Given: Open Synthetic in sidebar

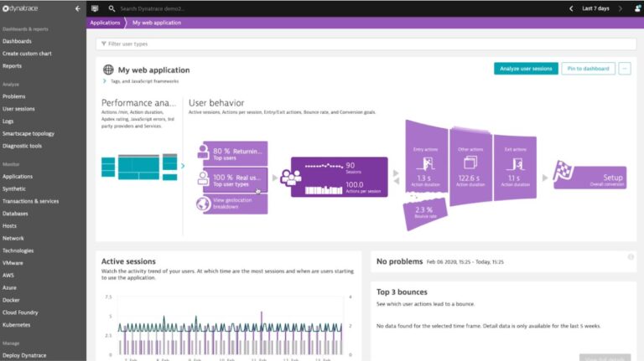Looking at the screenshot, I should pos(14,188).
